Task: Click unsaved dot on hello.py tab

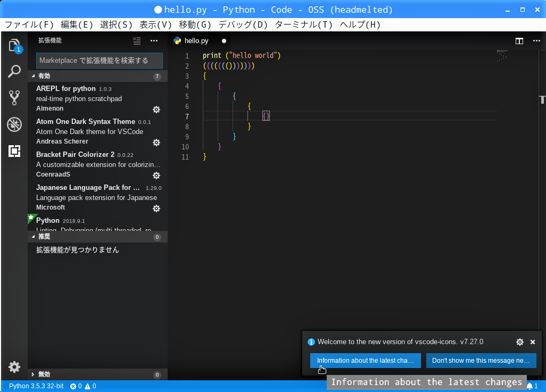Action: (x=224, y=41)
